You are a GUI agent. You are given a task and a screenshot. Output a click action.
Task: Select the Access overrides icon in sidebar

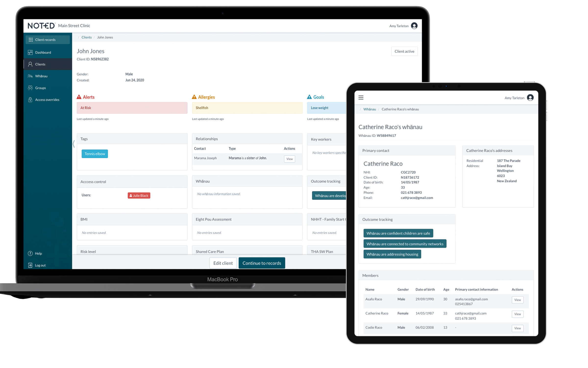click(x=30, y=100)
